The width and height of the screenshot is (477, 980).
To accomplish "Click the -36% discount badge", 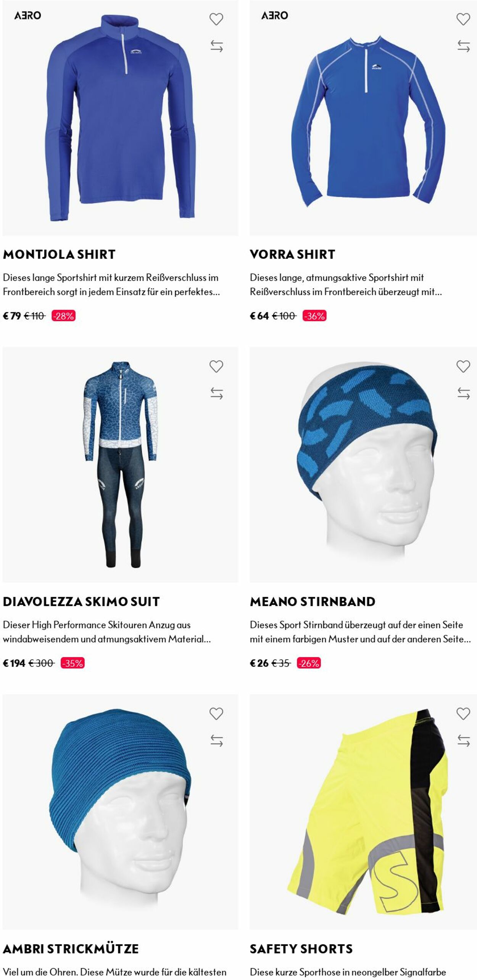I will (314, 316).
